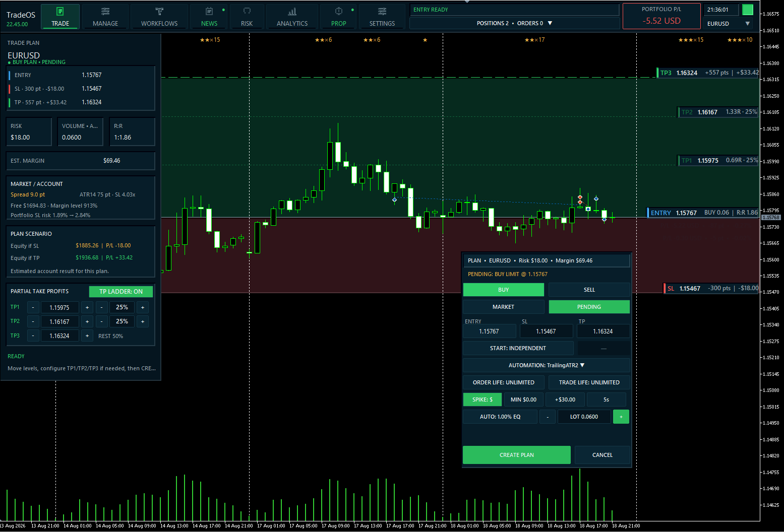Toggle the TP LADDER: ON switch
This screenshot has width=784, height=532.
pyautogui.click(x=121, y=292)
